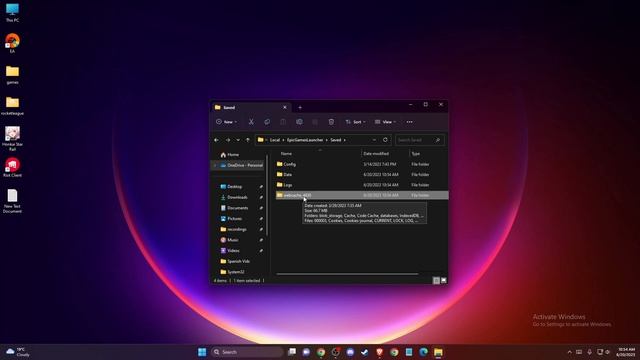Click the Rename icon in Explorer toolbar
The height and width of the screenshot is (360, 640).
click(299, 122)
